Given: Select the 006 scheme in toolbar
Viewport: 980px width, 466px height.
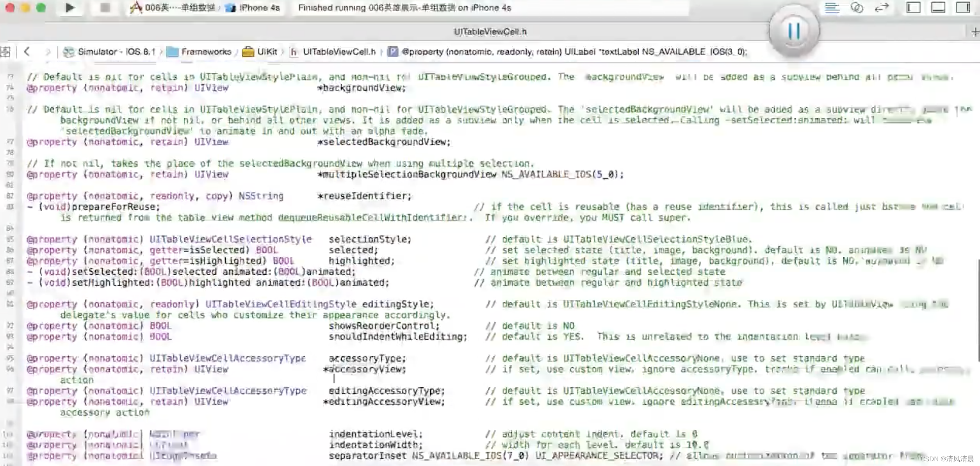Looking at the screenshot, I should [173, 7].
